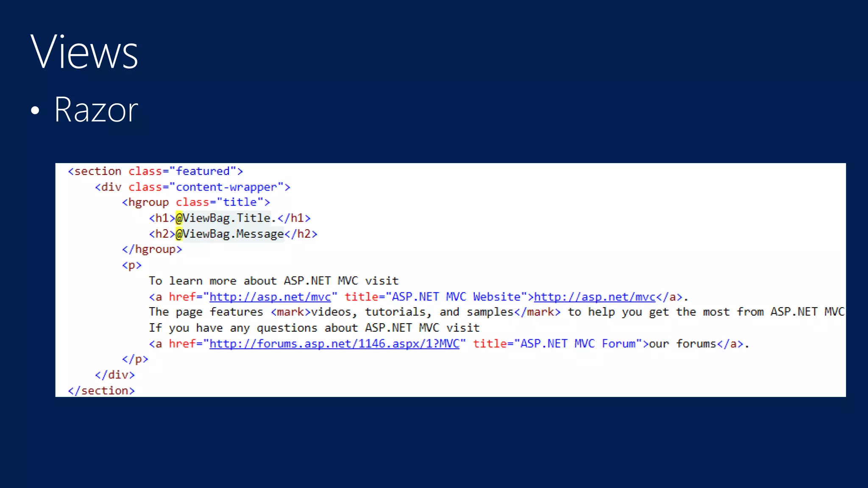Viewport: 868px width, 488px height.
Task: Open the first http://asp.net/mvc href link
Action: (270, 297)
